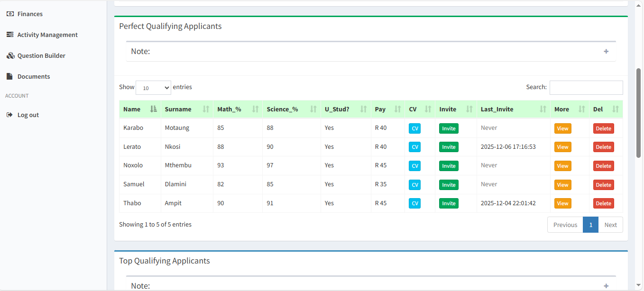View more details for Samuel Dlamini

point(562,185)
